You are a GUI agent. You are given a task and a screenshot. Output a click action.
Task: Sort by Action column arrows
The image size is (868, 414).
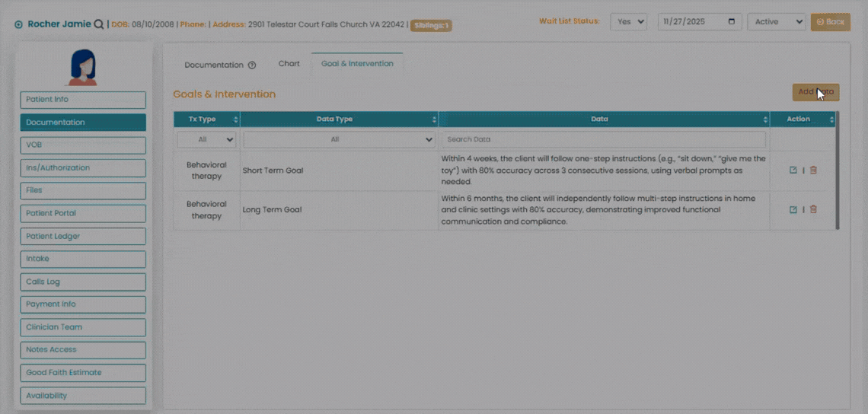point(831,119)
